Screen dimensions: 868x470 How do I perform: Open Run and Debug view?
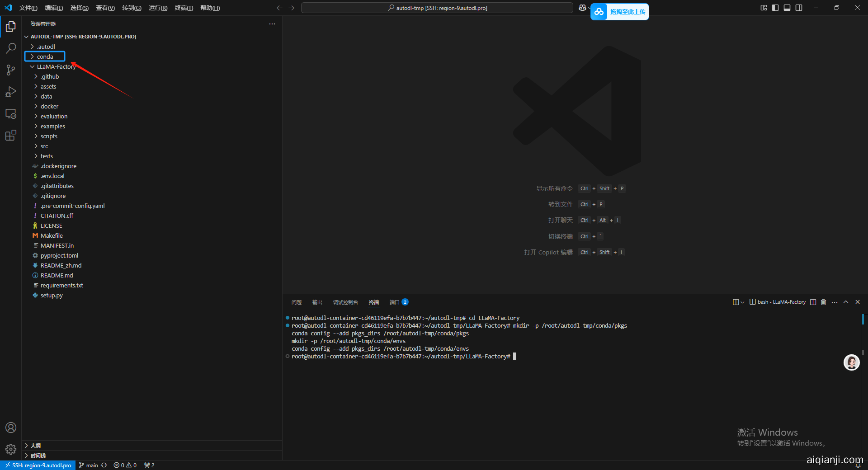(11, 92)
